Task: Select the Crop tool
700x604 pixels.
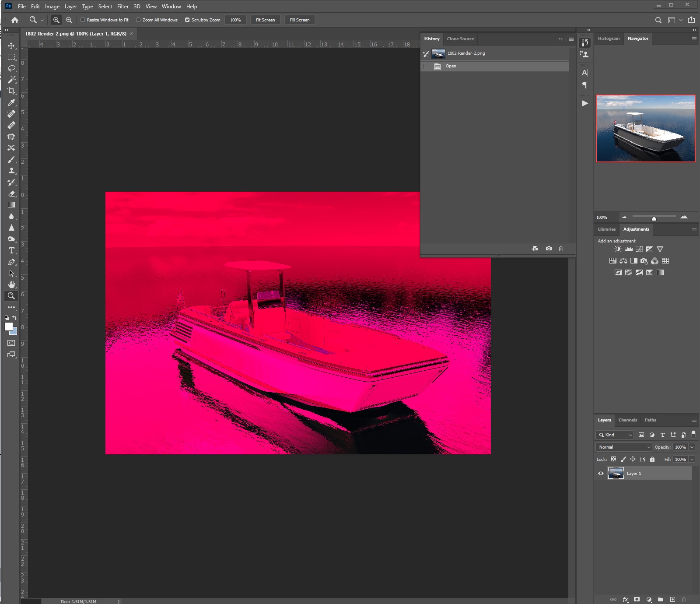Action: 11,91
